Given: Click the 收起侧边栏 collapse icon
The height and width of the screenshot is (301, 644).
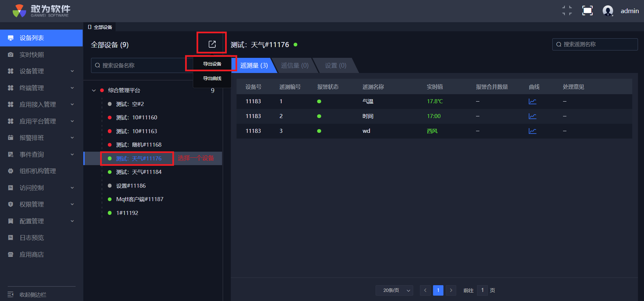Looking at the screenshot, I should coord(10,295).
